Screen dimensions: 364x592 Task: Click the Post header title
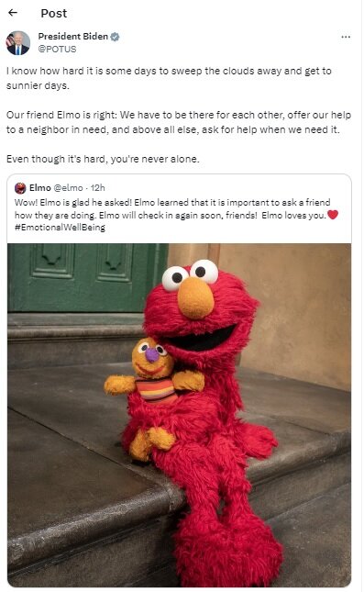pyautogui.click(x=53, y=13)
